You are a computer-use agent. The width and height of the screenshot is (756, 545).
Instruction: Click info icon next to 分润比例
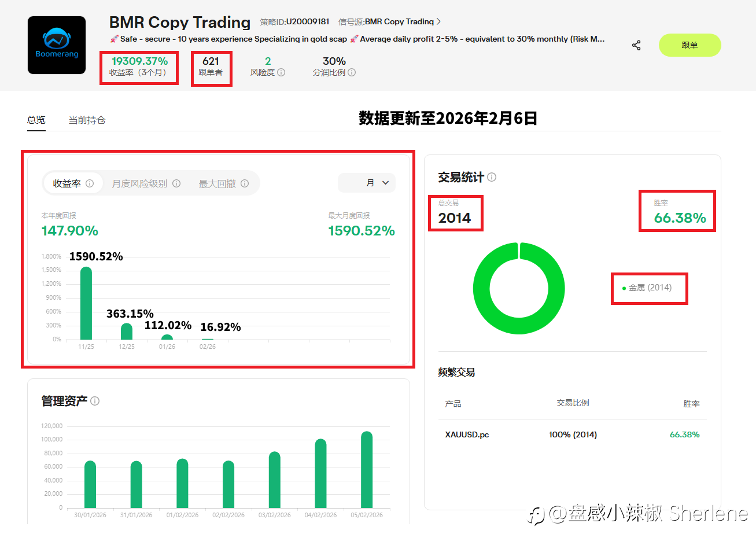click(x=352, y=72)
